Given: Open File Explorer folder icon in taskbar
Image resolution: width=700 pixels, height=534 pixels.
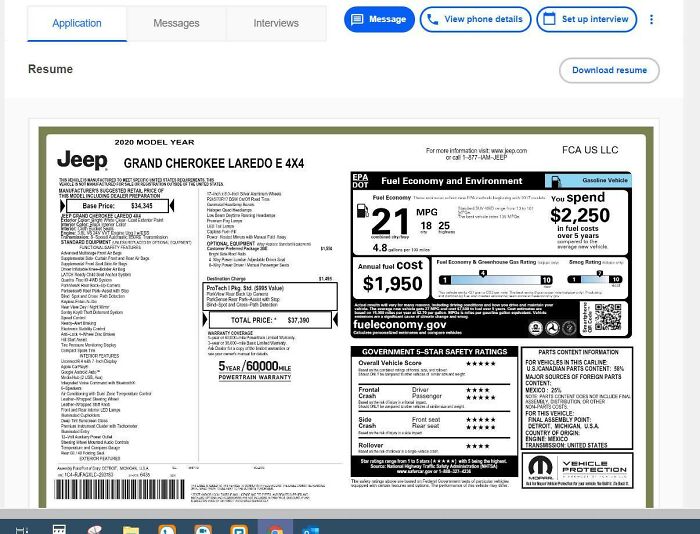Looking at the screenshot, I should click(x=130, y=529).
